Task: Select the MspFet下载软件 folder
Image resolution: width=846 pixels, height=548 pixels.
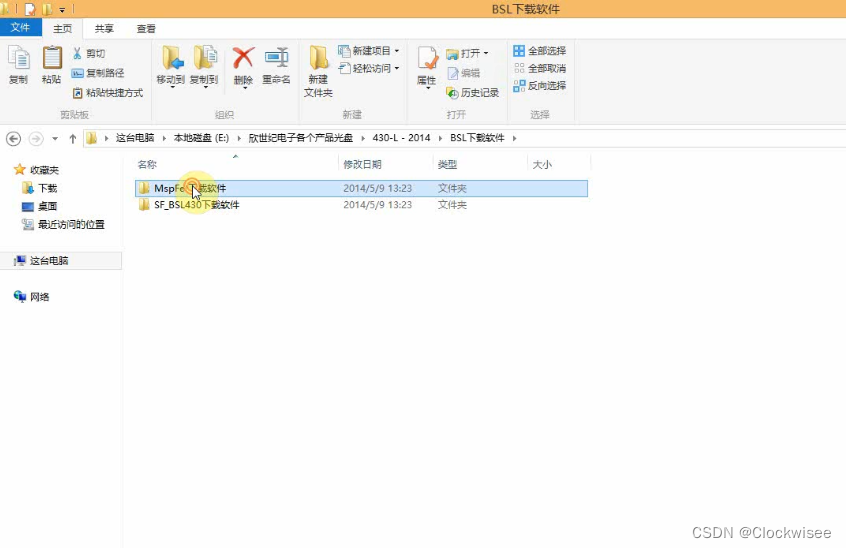Action: pos(361,188)
